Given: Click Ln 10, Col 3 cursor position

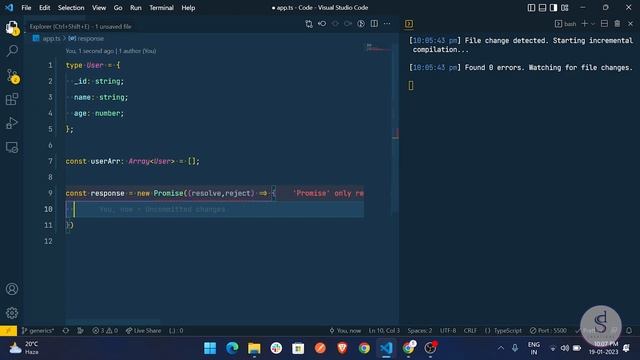Looking at the screenshot, I should (384, 331).
